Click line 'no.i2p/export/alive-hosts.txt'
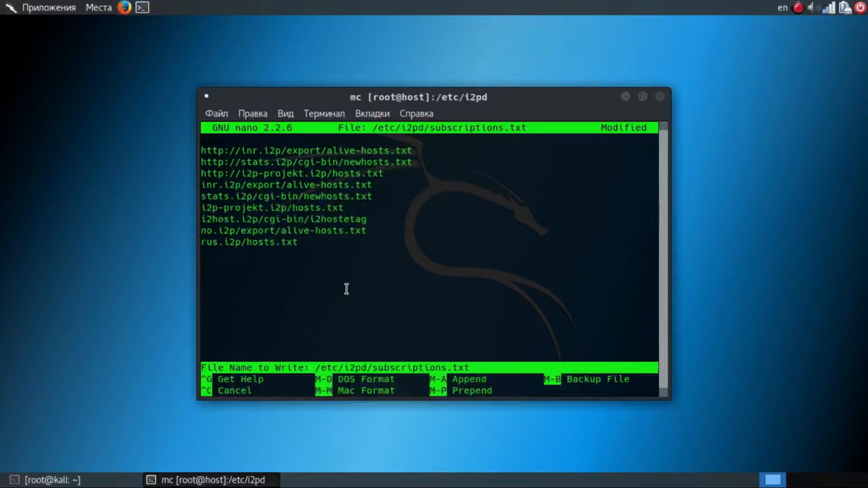The width and height of the screenshot is (868, 488). (x=284, y=230)
